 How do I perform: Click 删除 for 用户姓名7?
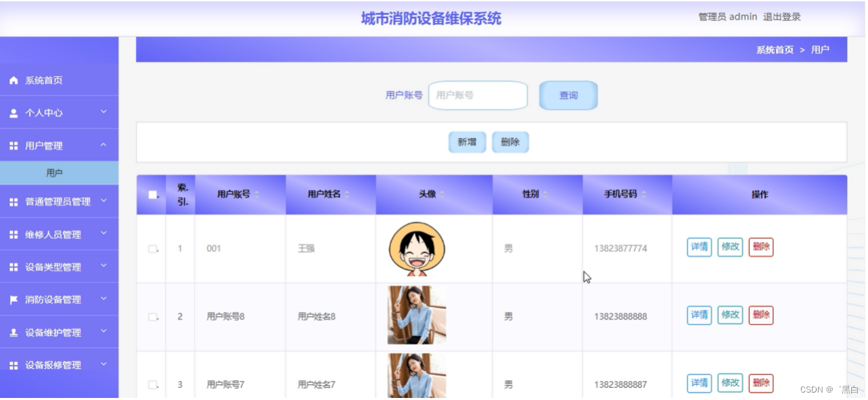pyautogui.click(x=761, y=383)
